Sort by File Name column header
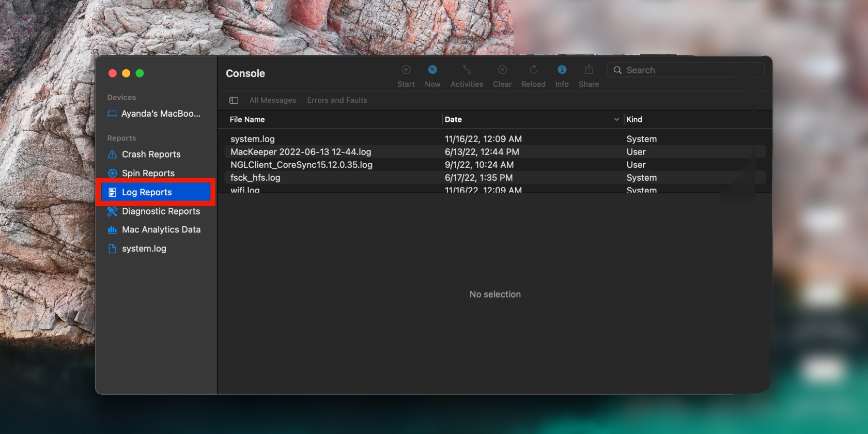 coord(247,119)
